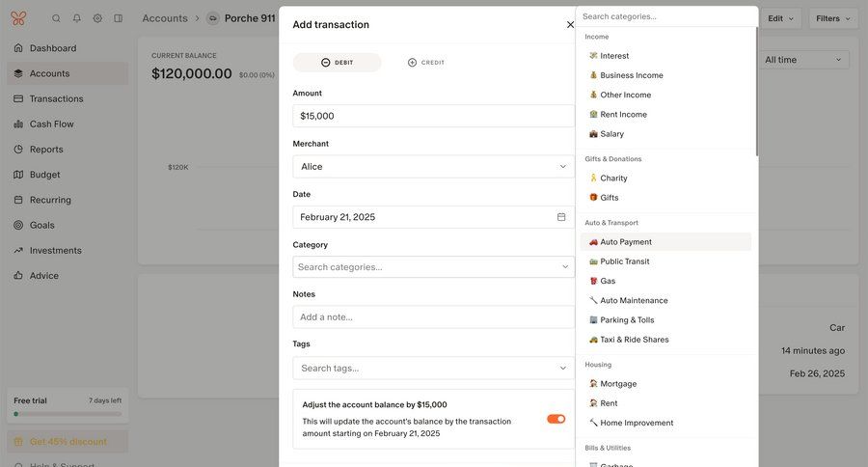Choose Auto Payment category

[x=665, y=241]
